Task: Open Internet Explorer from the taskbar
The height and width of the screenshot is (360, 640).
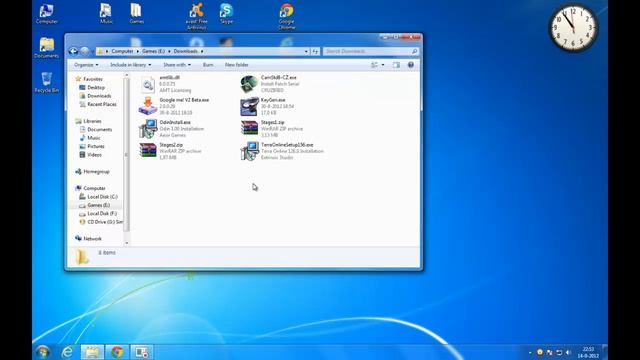Action: [x=67, y=352]
